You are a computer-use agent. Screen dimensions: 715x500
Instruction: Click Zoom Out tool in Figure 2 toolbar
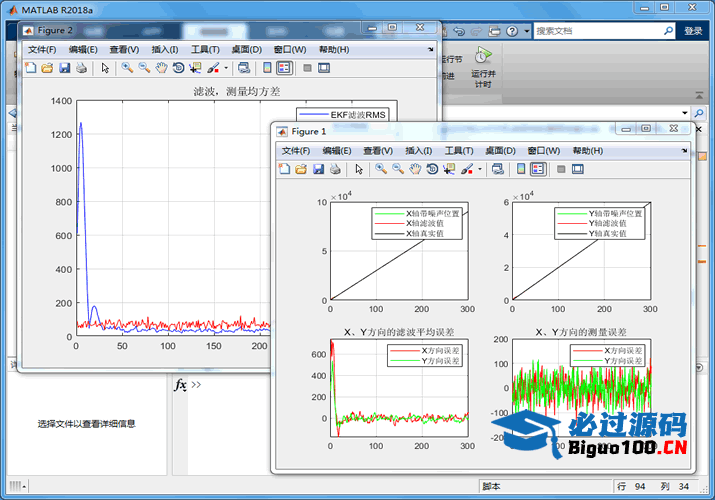pos(144,68)
